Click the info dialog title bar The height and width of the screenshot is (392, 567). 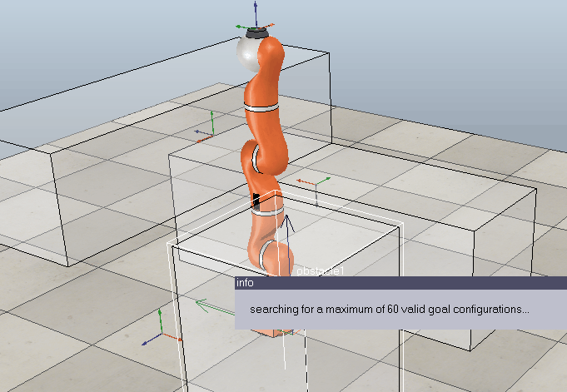(400, 283)
